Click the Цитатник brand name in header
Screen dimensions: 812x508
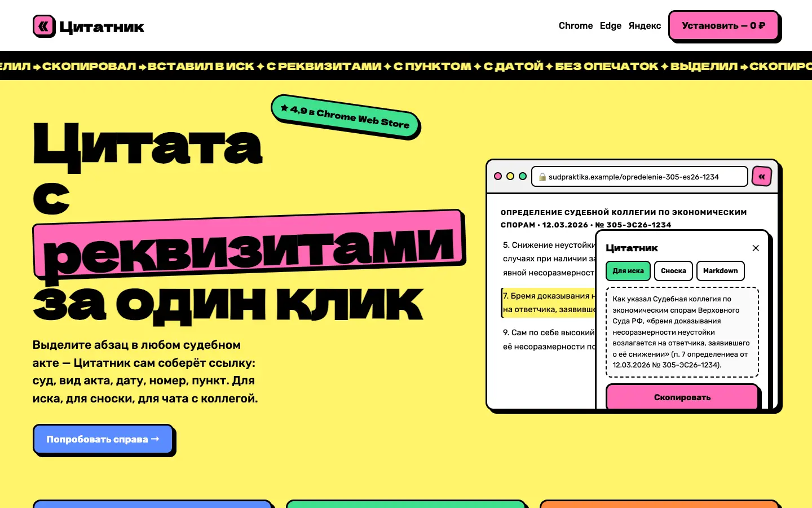102,27
